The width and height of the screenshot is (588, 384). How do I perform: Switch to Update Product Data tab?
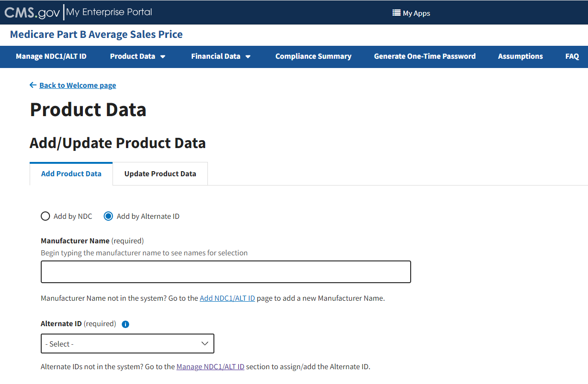160,174
